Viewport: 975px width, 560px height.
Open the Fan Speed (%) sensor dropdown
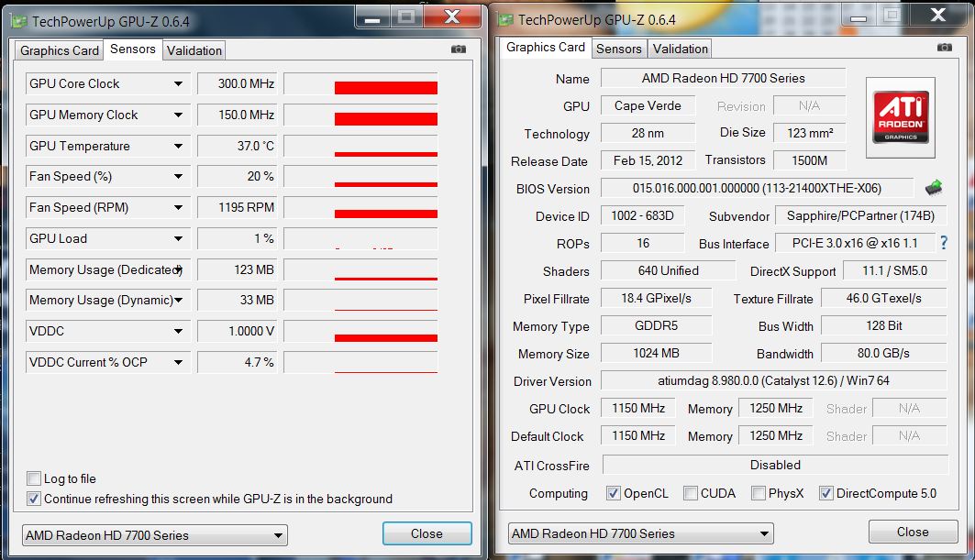(x=179, y=177)
